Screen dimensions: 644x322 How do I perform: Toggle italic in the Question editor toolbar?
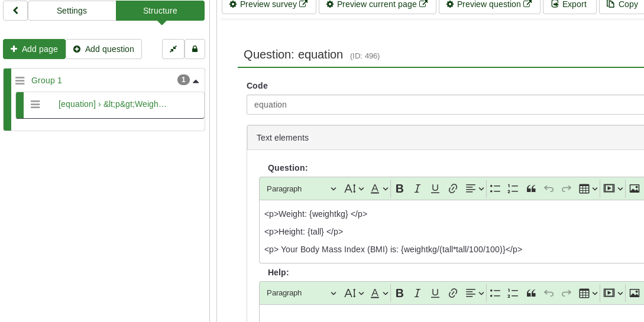[418, 188]
